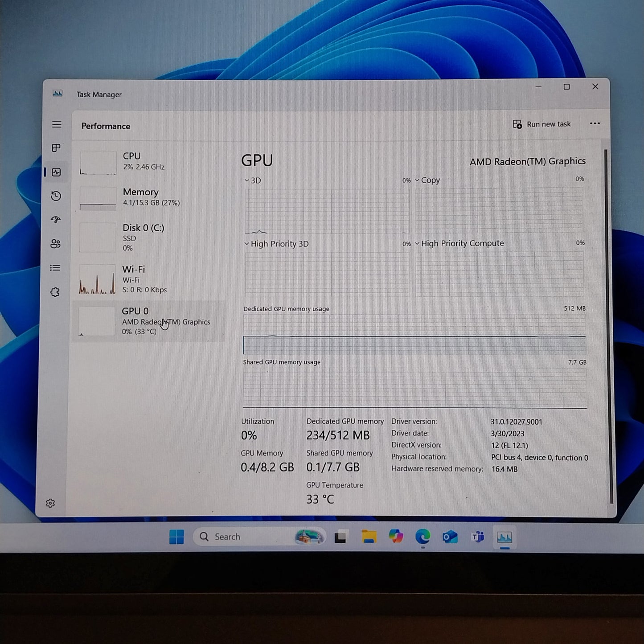Image resolution: width=644 pixels, height=644 pixels.
Task: Click the 0.1/7.7 GB shared memory value
Action: coord(333,467)
